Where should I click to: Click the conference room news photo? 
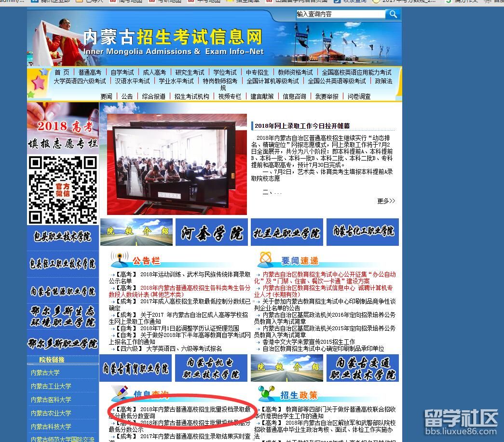coord(177,164)
